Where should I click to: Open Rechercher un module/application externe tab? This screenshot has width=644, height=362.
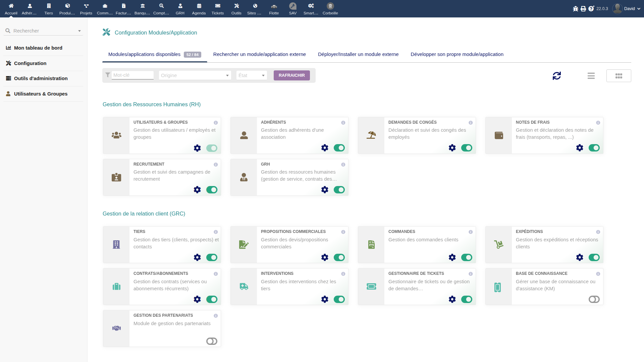pos(259,54)
